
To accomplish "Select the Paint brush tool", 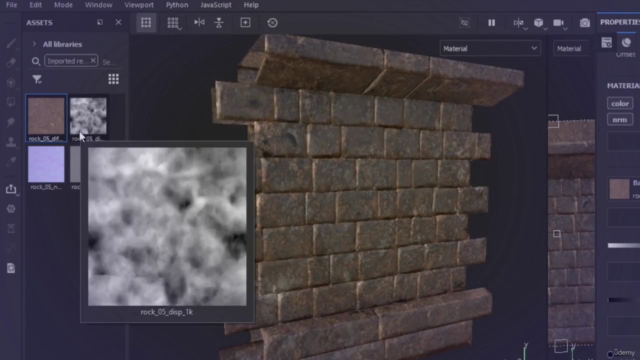I will point(11,43).
